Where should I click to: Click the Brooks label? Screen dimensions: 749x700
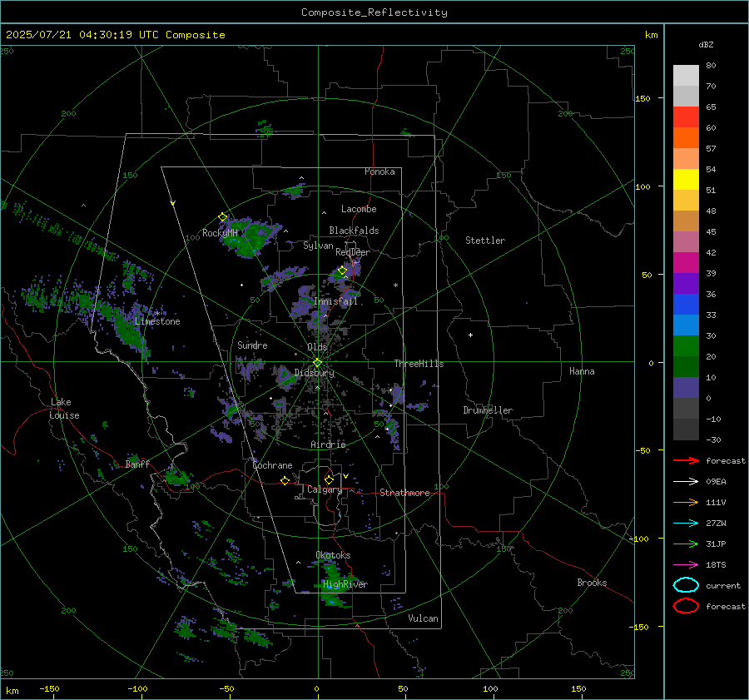coord(592,583)
